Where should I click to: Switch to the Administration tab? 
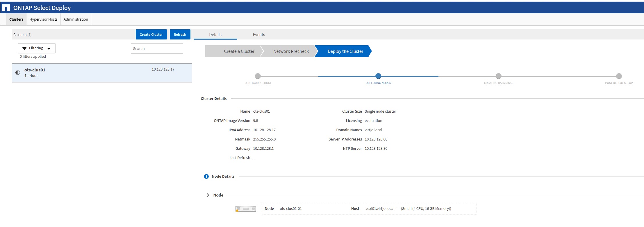(76, 19)
